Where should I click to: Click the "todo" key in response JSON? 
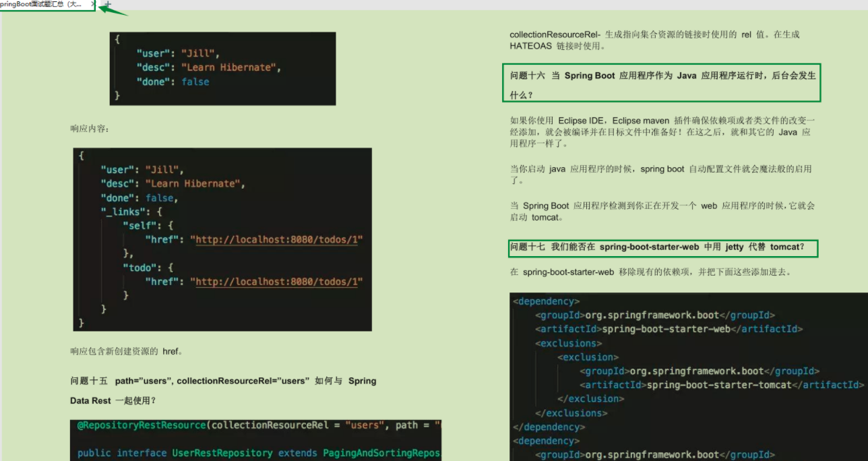139,268
